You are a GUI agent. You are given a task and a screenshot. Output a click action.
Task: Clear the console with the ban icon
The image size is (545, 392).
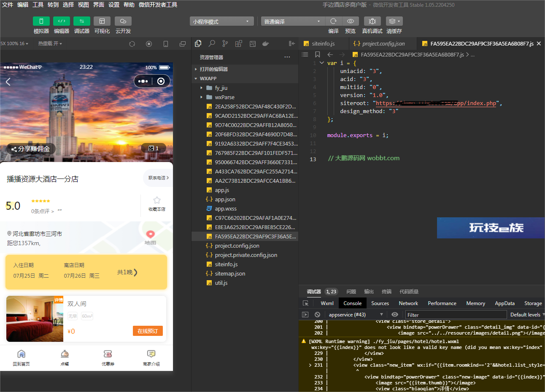click(x=317, y=315)
